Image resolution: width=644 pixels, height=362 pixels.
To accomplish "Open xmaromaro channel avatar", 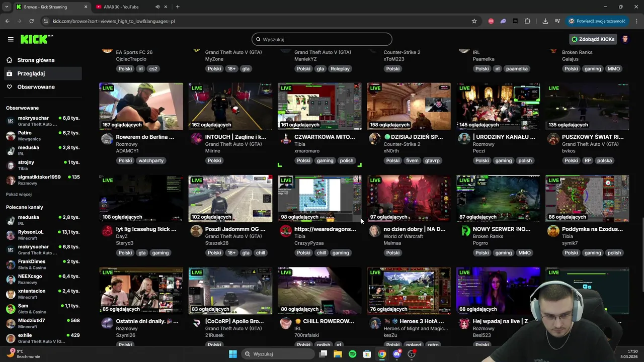I will [285, 139].
